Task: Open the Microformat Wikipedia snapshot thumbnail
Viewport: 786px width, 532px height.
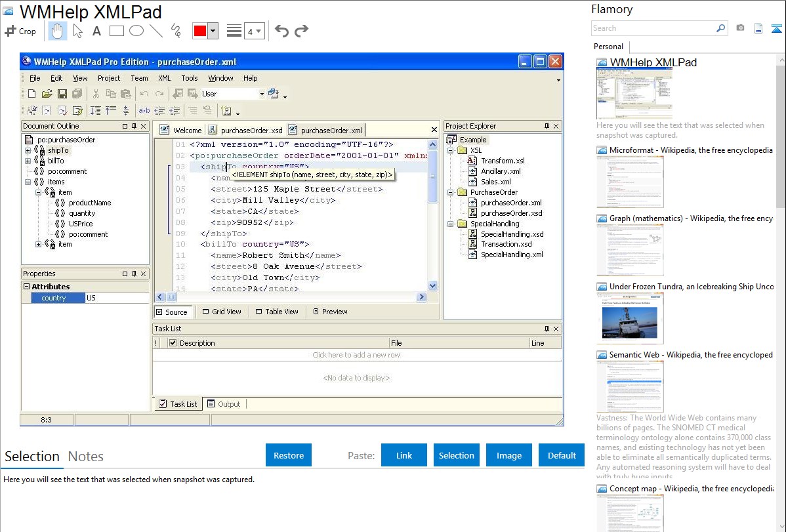Action: pos(630,182)
